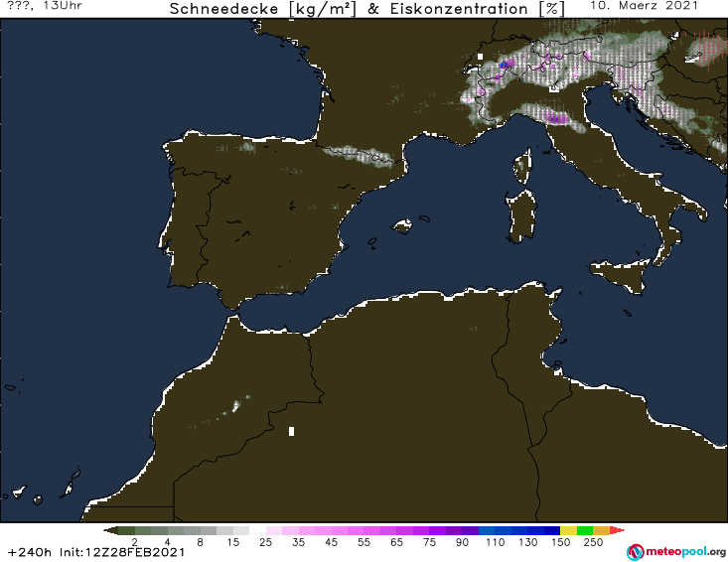Viewport: 728px width, 562px height.
Task: Click legend value '250'
Action: tap(593, 541)
